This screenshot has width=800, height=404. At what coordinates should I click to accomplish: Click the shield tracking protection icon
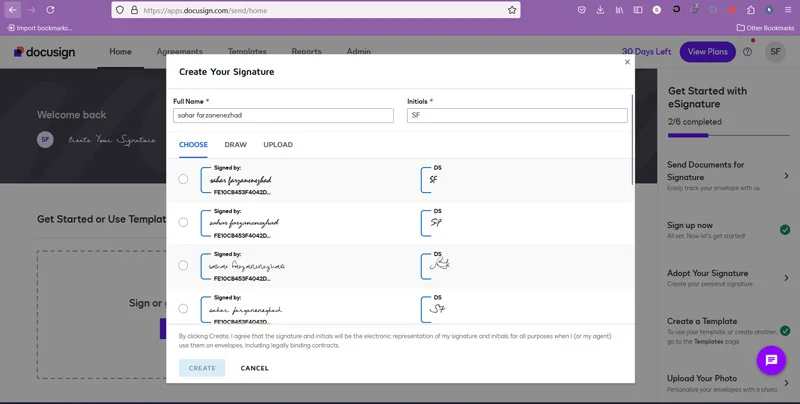120,10
